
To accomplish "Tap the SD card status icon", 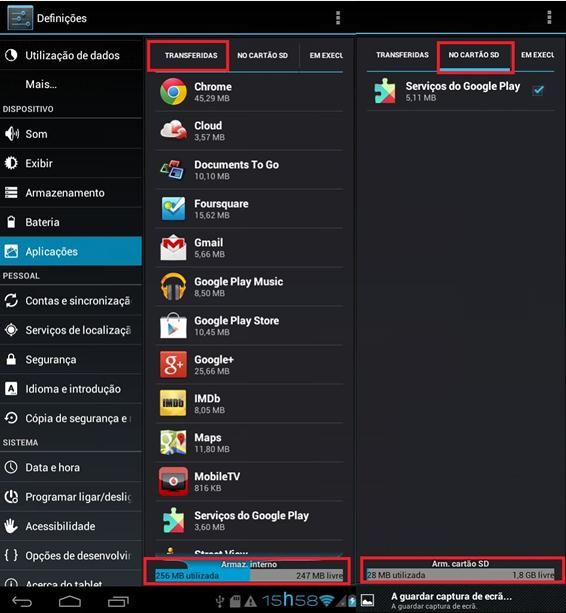I will pos(235,601).
